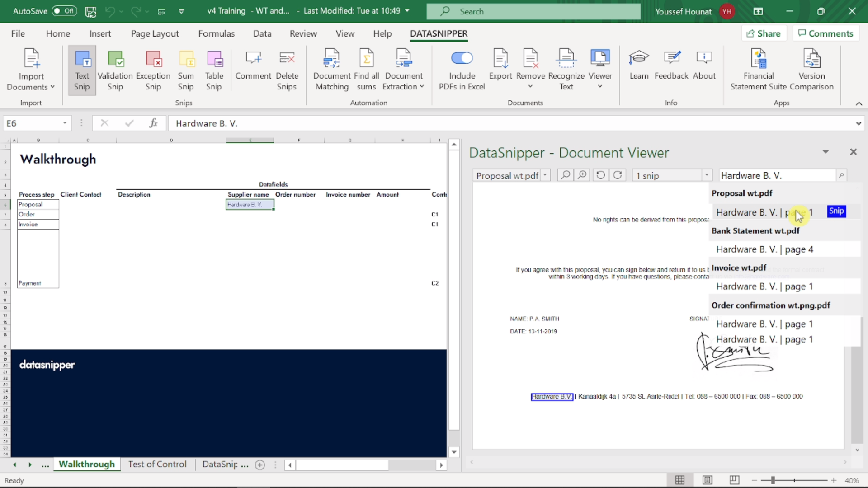Choose the Validation Snip tool
The image size is (868, 488).
115,70
